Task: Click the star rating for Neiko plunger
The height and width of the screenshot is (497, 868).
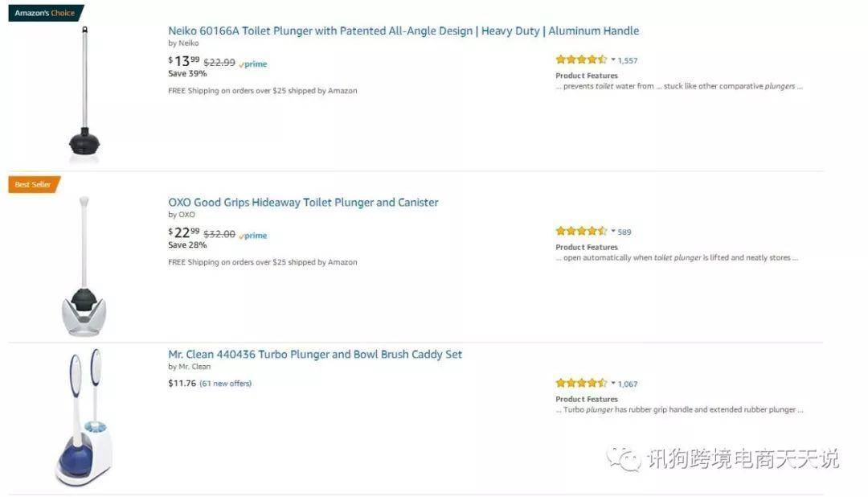Action: pos(581,60)
